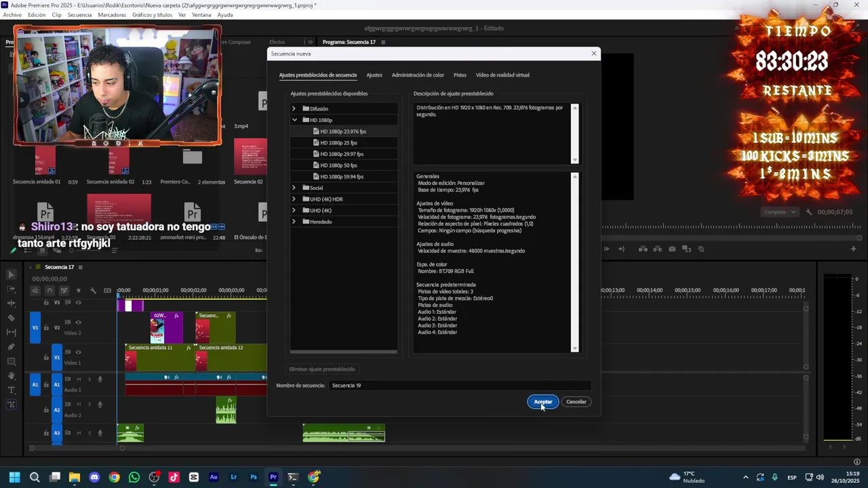Viewport: 868px width, 488px height.
Task: Click the Aceptar button
Action: (543, 402)
